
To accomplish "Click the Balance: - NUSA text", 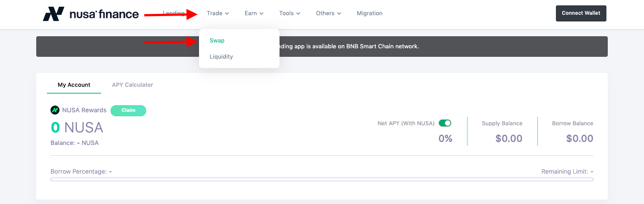I will [75, 143].
